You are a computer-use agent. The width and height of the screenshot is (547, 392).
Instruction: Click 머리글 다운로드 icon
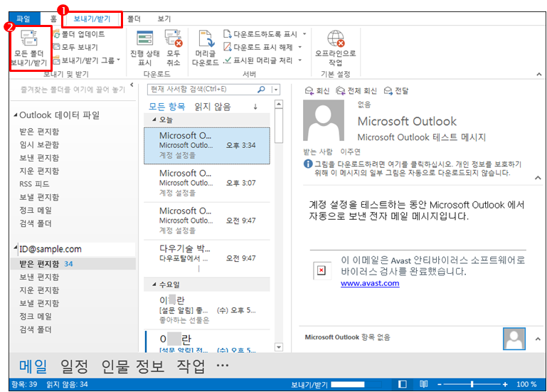click(206, 48)
